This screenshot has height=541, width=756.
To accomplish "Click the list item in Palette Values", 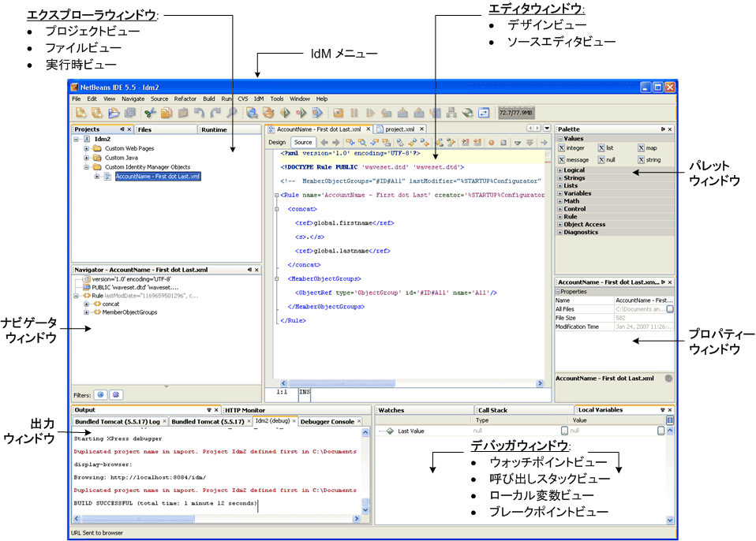I will (606, 148).
